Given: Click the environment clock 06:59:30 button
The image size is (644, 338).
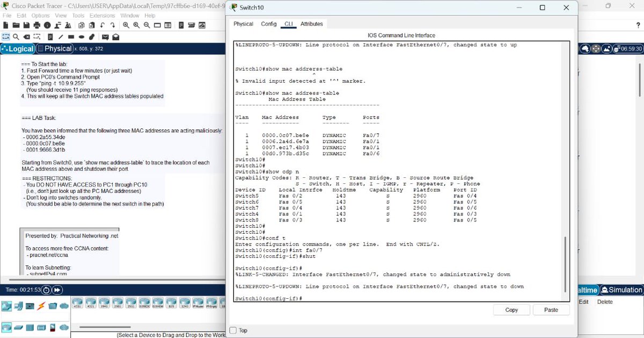Looking at the screenshot, I should click(629, 48).
